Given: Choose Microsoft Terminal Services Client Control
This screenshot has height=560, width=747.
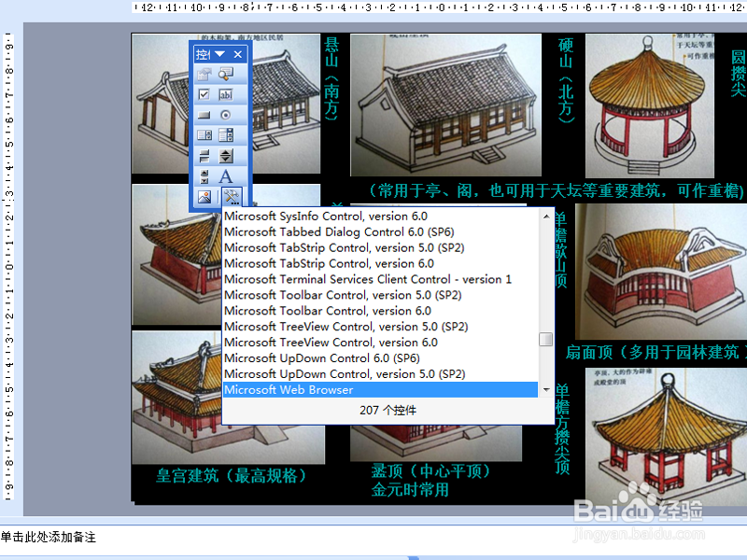Looking at the screenshot, I should tap(381, 279).
